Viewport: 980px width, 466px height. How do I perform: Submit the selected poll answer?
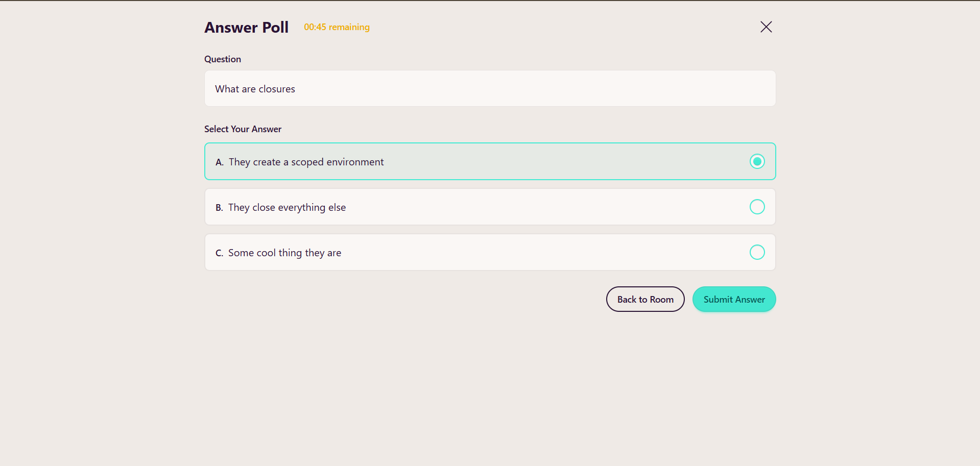[734, 299]
